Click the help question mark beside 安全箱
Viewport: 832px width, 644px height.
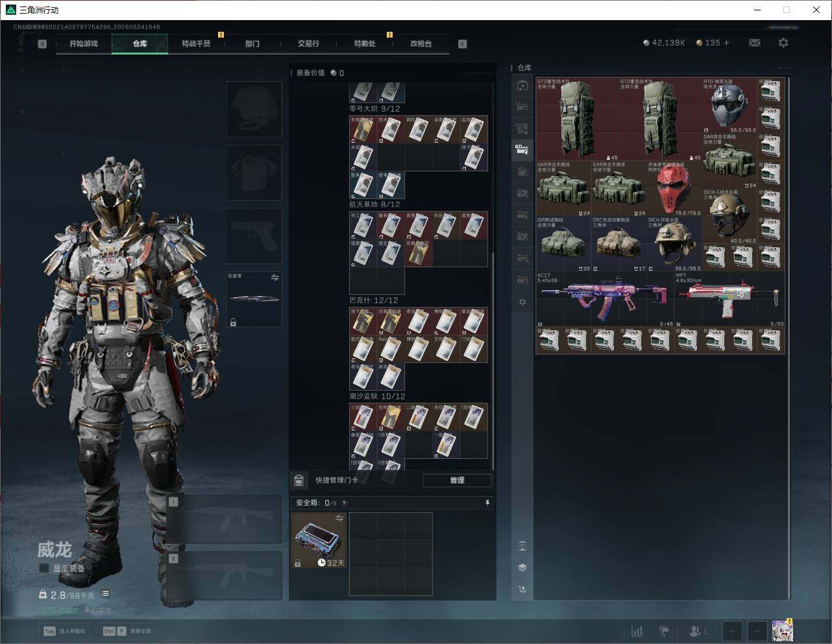pyautogui.click(x=344, y=502)
